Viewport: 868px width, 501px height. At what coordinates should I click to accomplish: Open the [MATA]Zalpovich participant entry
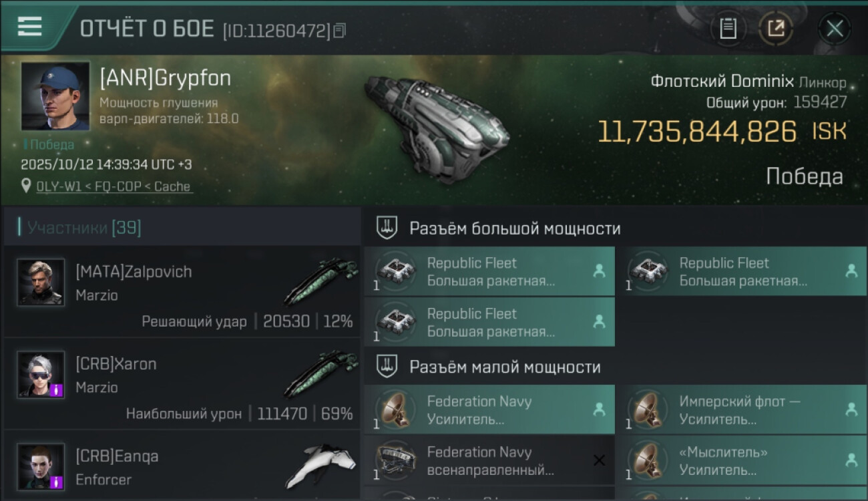pyautogui.click(x=182, y=291)
